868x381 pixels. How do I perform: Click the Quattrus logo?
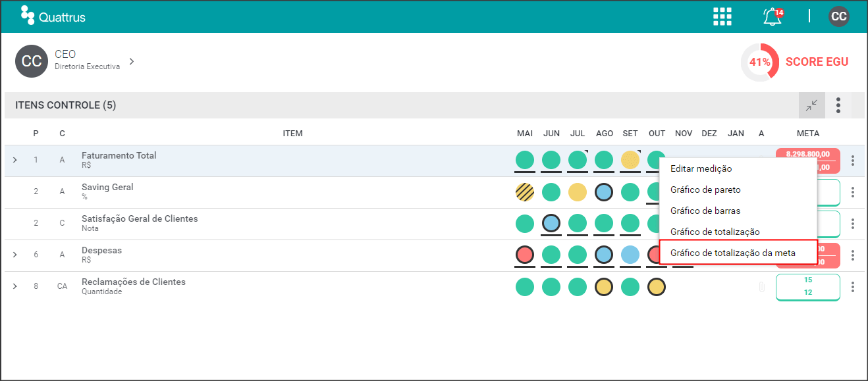tap(53, 16)
